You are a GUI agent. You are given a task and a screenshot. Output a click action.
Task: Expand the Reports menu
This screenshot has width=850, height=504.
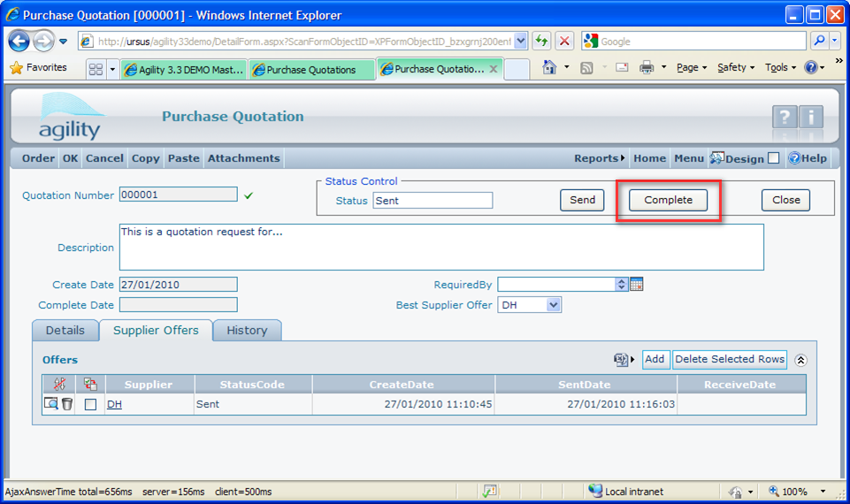[599, 158]
